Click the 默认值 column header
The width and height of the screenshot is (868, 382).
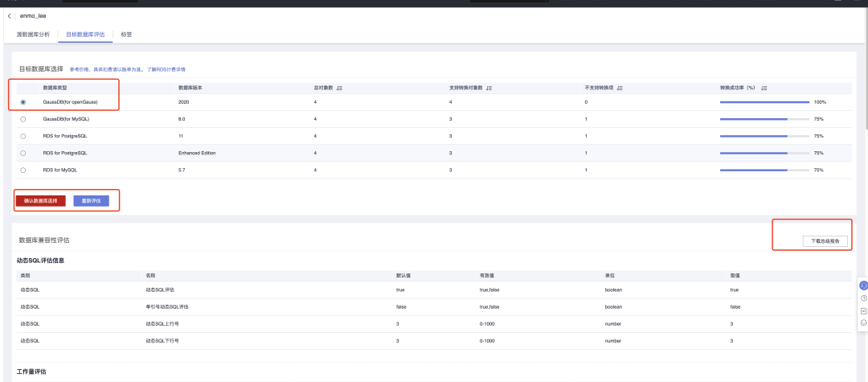coord(403,275)
